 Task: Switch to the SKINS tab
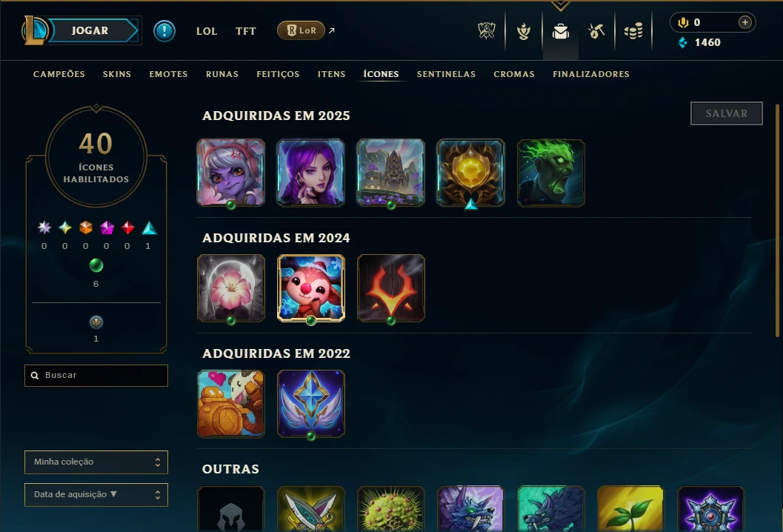pyautogui.click(x=117, y=74)
